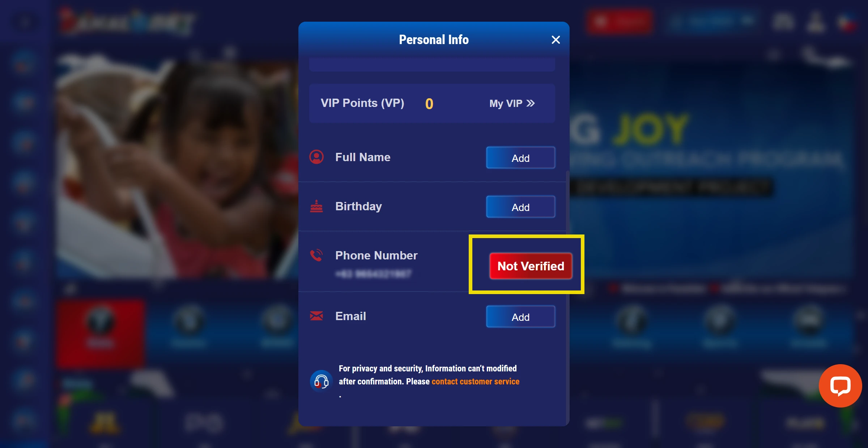Close the Personal Info modal
The image size is (868, 448).
point(555,39)
